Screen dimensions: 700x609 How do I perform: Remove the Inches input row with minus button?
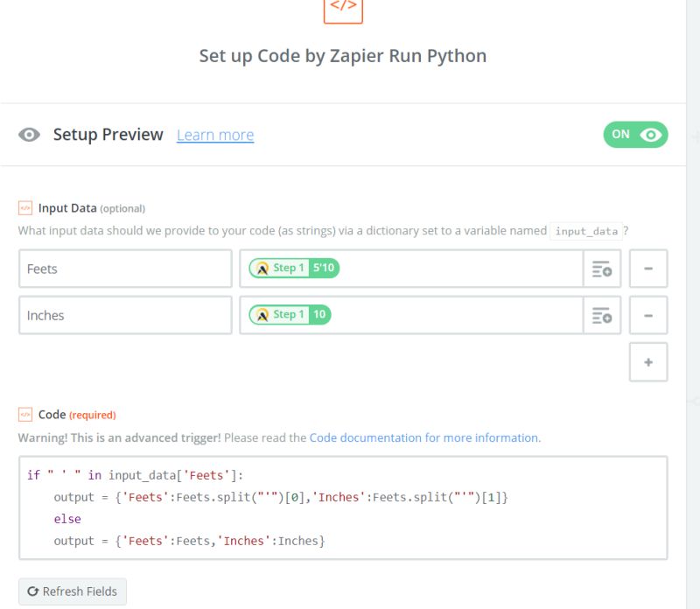tap(648, 315)
